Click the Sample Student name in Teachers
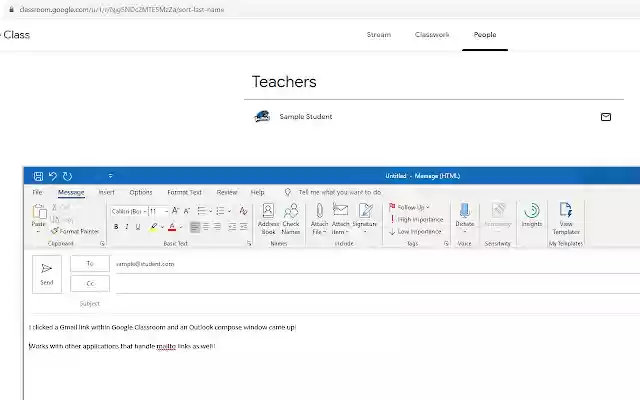Screen dimensions: 640x400 point(306,117)
